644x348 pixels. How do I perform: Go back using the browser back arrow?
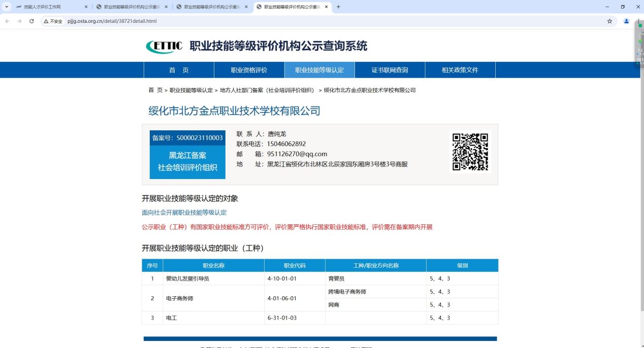7,21
